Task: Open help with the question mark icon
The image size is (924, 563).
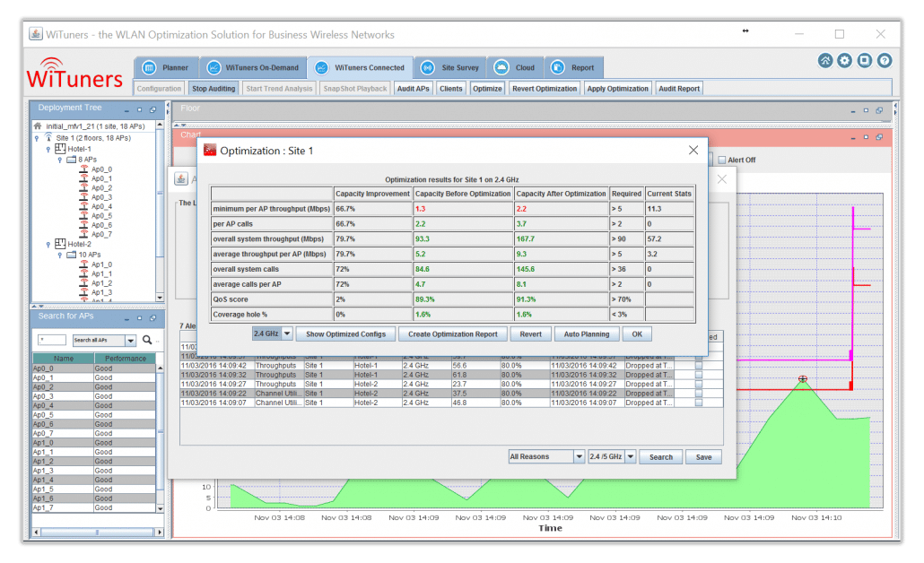Action: pos(884,61)
